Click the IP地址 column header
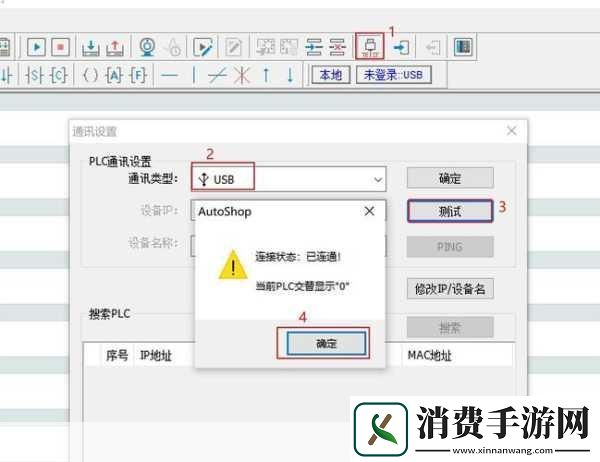This screenshot has width=600, height=462. pyautogui.click(x=156, y=356)
